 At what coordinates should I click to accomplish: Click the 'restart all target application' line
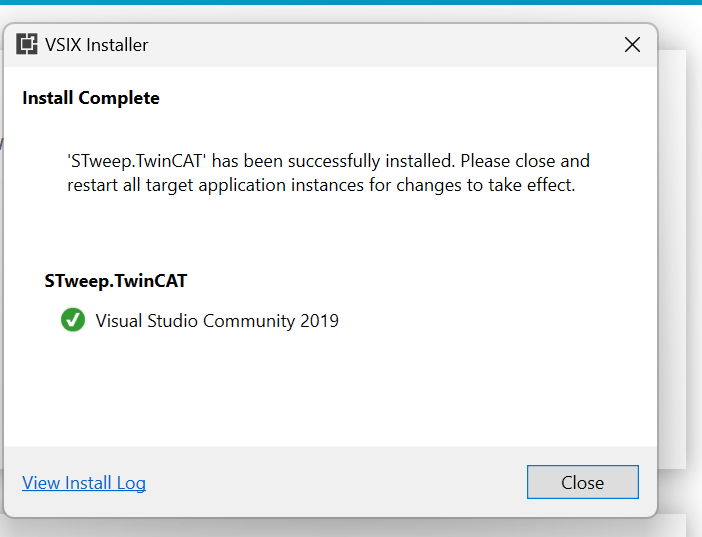(x=321, y=185)
